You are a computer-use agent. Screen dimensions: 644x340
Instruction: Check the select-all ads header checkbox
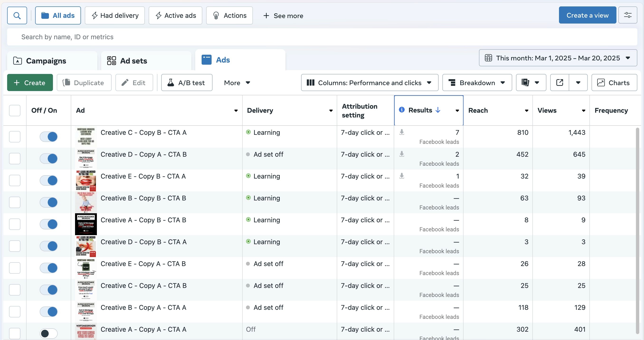point(15,110)
